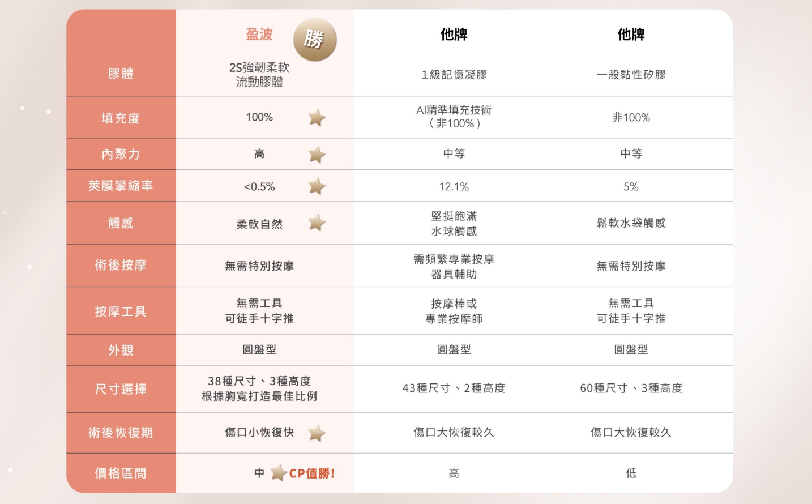Click the 60種尺寸、3種高度 cell
This screenshot has width=812, height=504.
(631, 388)
